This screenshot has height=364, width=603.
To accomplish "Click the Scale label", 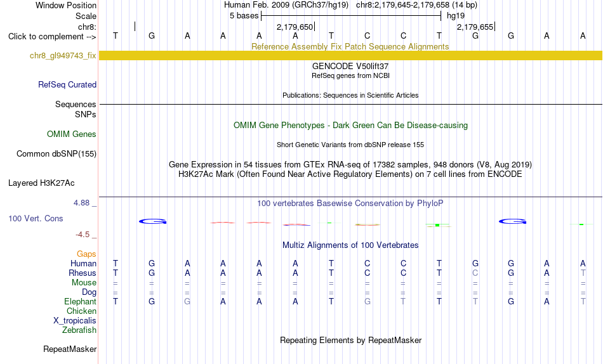I will [86, 16].
